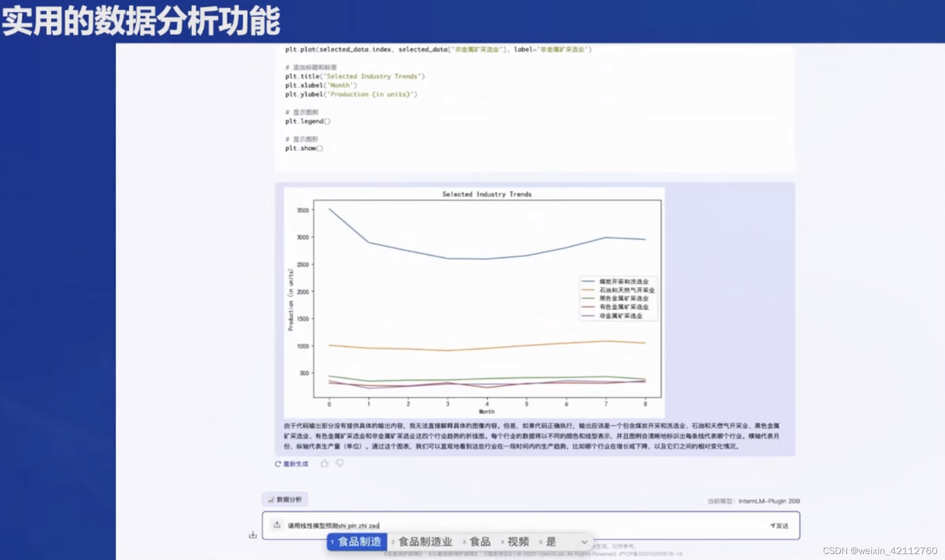Click the plt.xlabel('Month') code line
The height and width of the screenshot is (560, 945).
(x=321, y=85)
